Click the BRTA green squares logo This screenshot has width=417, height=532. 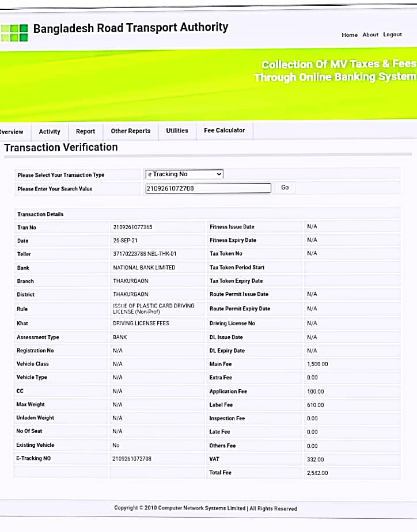(x=14, y=33)
